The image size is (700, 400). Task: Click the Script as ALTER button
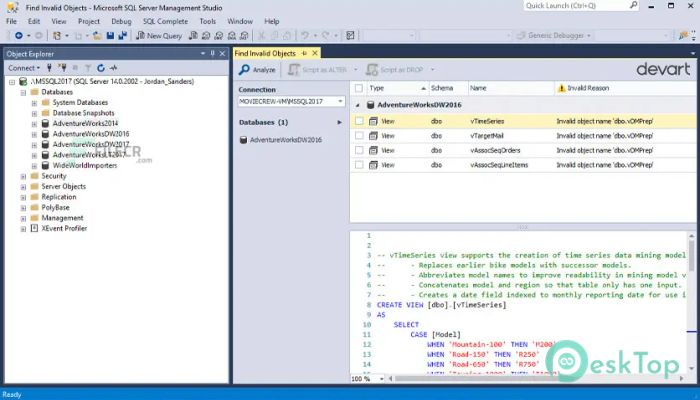317,70
